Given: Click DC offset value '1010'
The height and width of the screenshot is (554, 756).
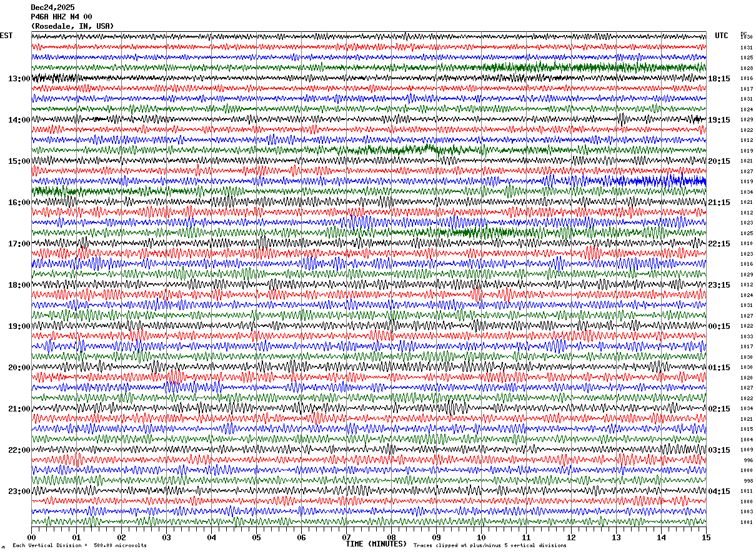Looking at the screenshot, I should point(746,244).
